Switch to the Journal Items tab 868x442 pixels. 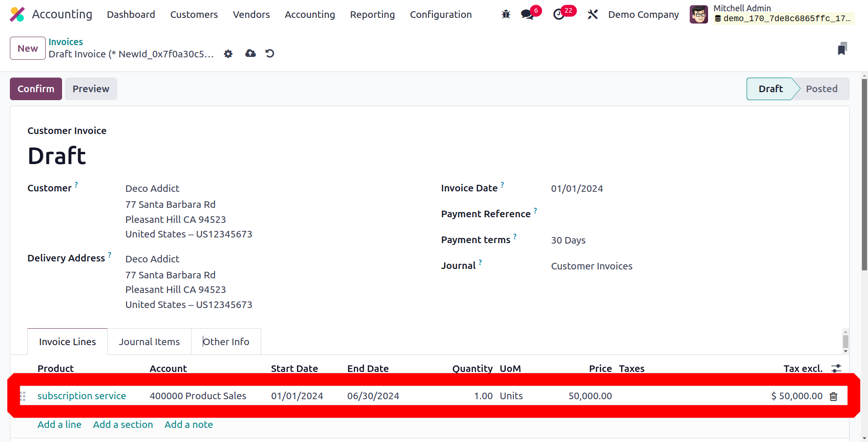(x=149, y=342)
